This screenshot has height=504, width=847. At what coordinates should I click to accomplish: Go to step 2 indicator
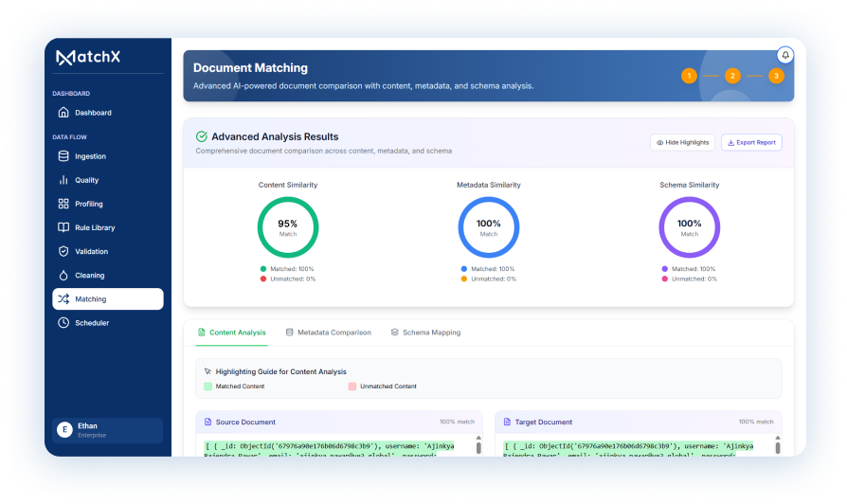click(732, 76)
